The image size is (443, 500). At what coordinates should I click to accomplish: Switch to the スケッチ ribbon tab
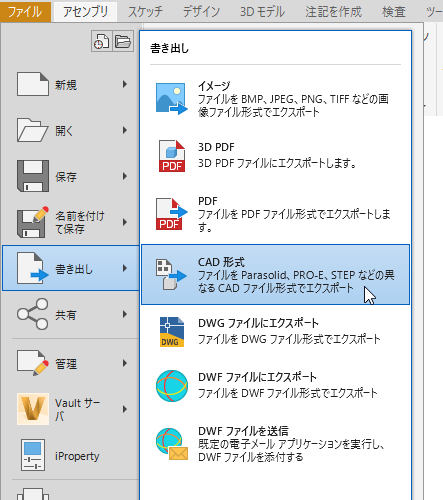(145, 12)
